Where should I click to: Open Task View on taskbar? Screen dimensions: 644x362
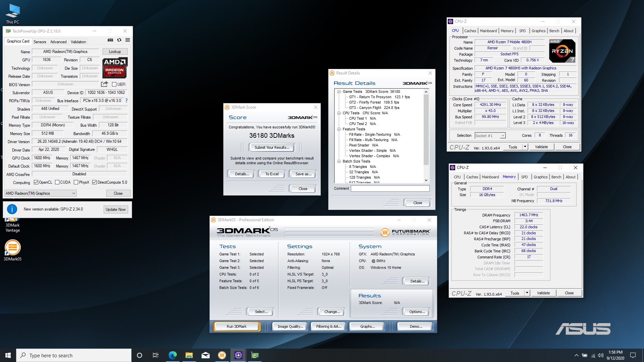pyautogui.click(x=156, y=355)
